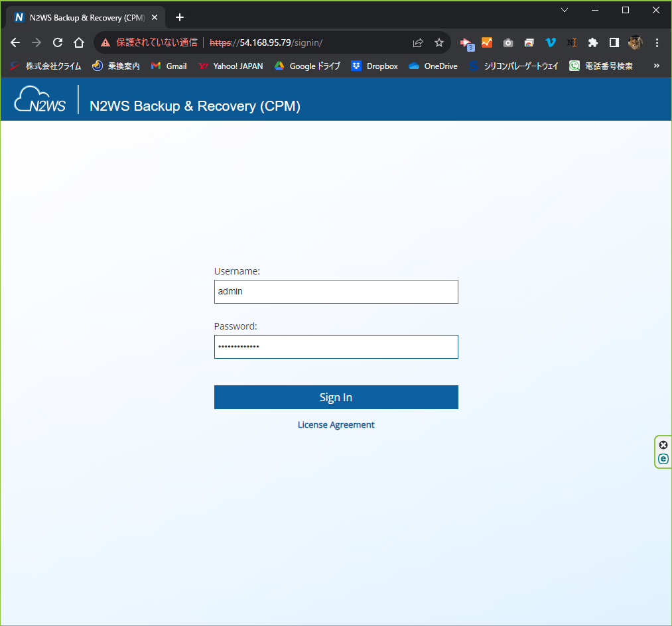This screenshot has height=626, width=672.
Task: Open the red extension with badge 3
Action: [467, 43]
